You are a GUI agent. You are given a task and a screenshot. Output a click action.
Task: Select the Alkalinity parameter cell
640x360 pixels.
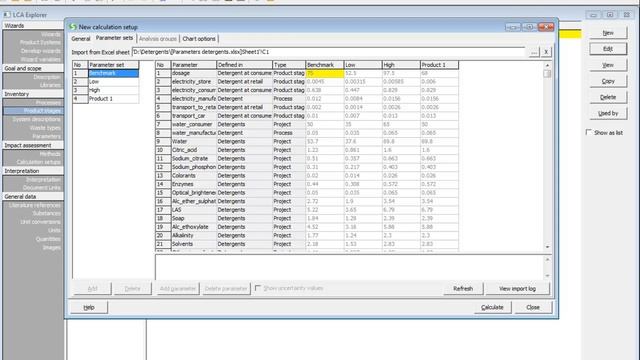pos(193,236)
